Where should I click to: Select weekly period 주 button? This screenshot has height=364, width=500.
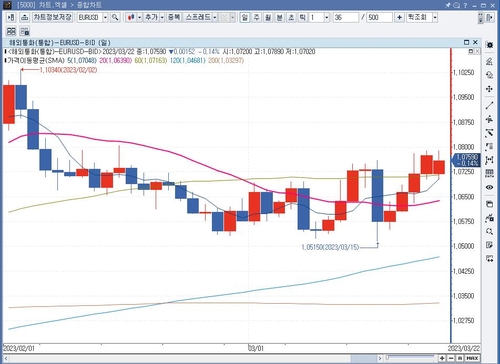tap(256, 17)
